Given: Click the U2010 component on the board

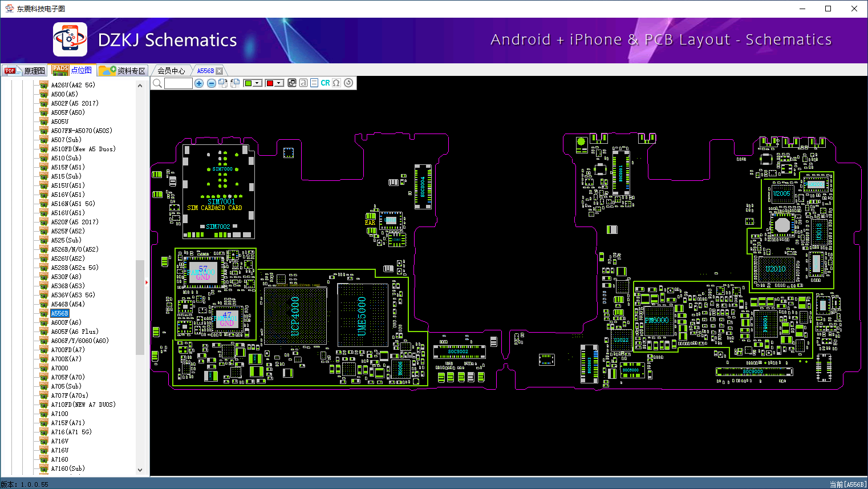Looking at the screenshot, I should [x=776, y=269].
